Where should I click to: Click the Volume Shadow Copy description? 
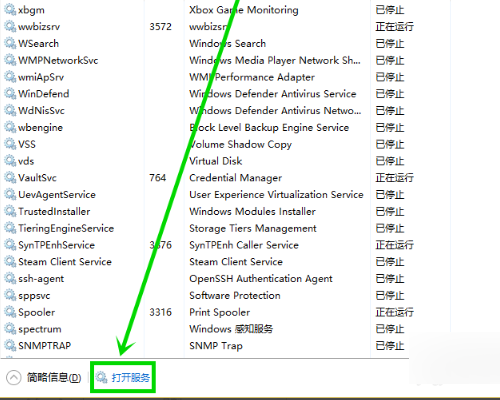point(240,144)
